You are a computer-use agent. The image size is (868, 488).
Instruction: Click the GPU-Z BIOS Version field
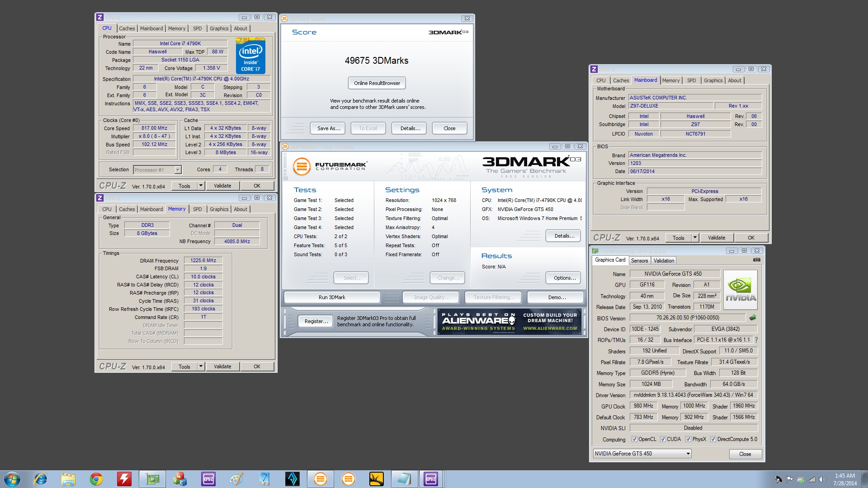point(687,318)
